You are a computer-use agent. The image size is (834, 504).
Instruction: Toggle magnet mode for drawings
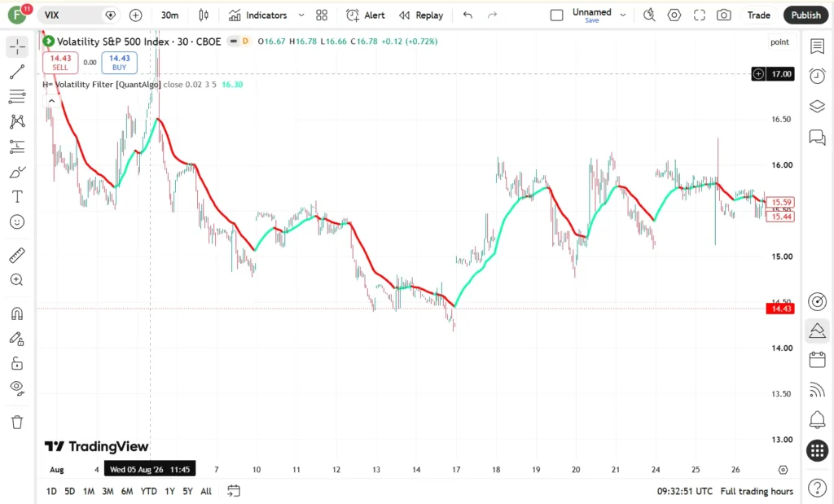click(17, 313)
